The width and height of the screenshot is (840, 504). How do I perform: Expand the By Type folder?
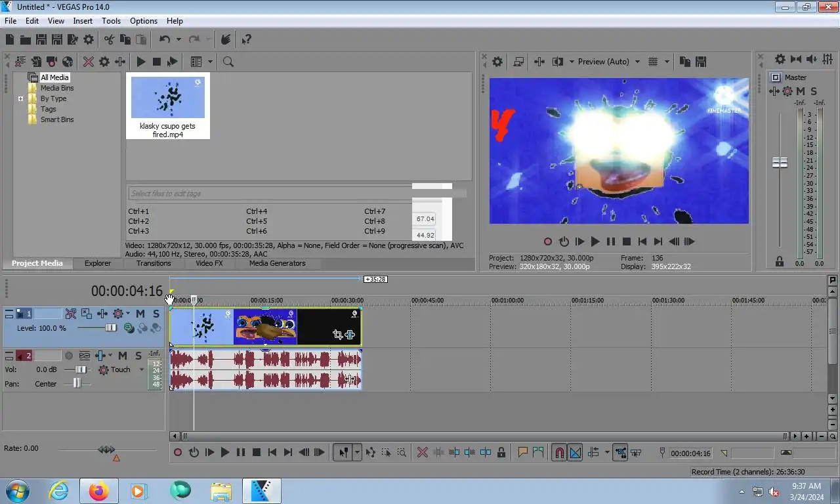click(21, 99)
